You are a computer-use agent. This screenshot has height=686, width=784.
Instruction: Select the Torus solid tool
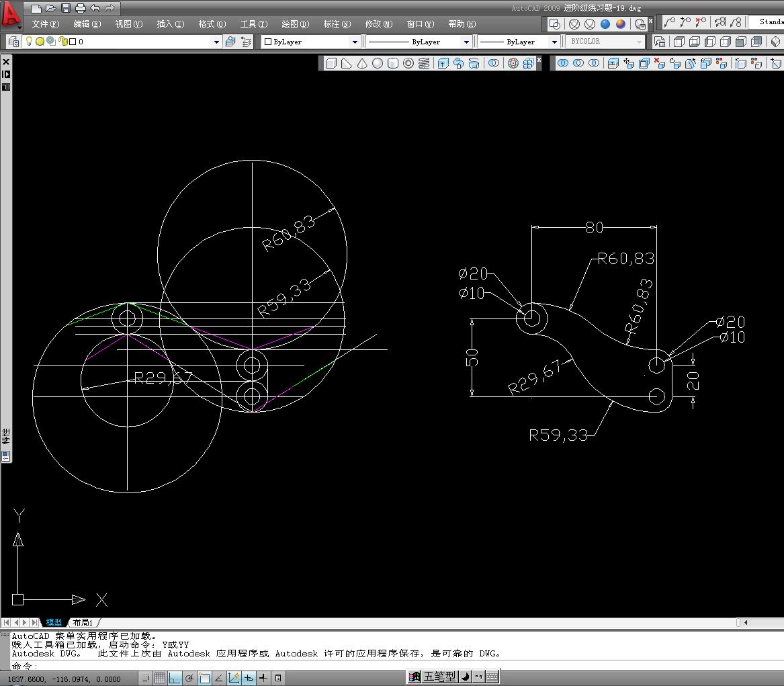(x=408, y=63)
